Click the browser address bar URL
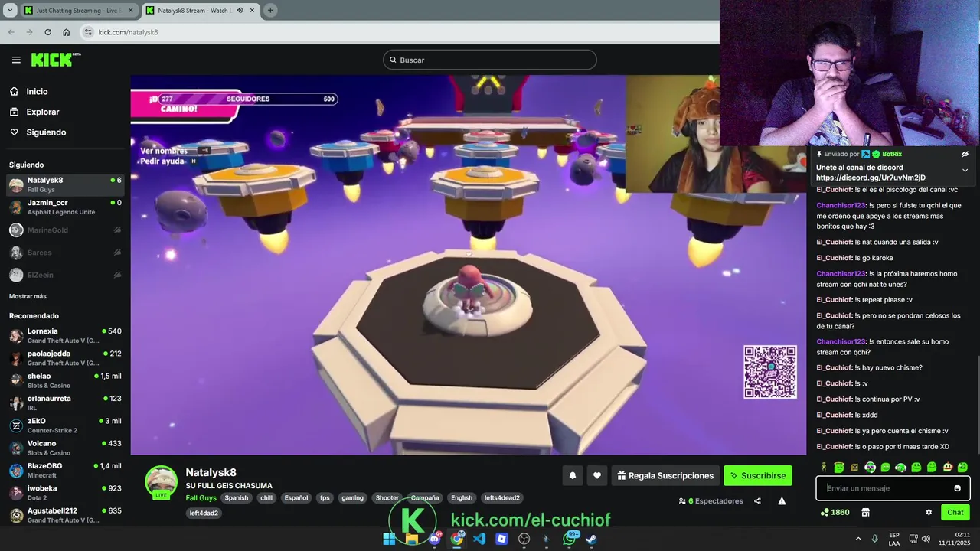 pyautogui.click(x=128, y=32)
